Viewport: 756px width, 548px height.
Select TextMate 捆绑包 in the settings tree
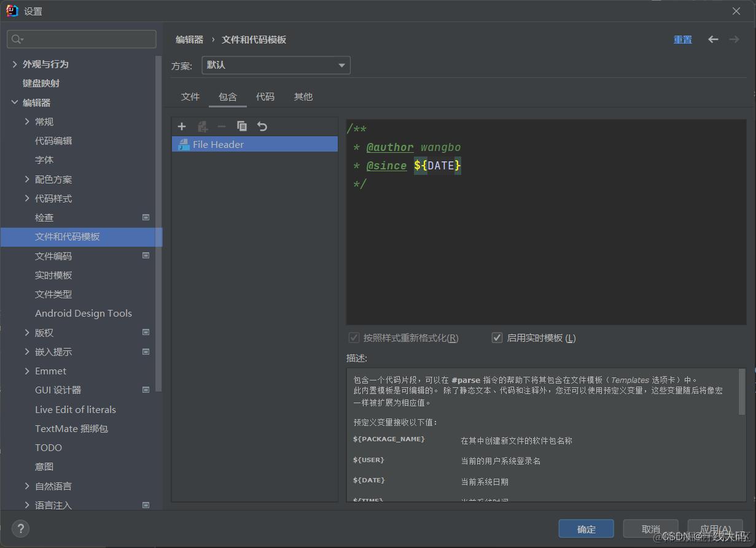pyautogui.click(x=71, y=428)
